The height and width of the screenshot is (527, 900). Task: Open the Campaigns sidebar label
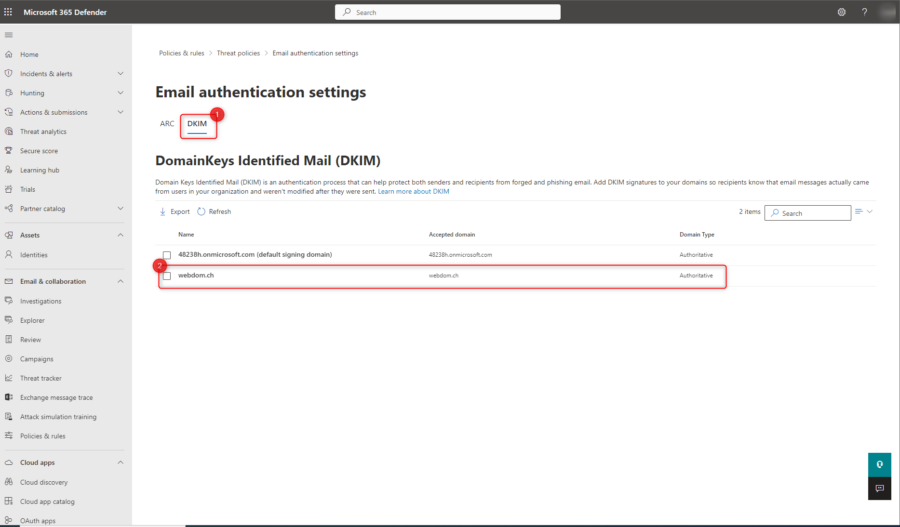click(x=37, y=359)
